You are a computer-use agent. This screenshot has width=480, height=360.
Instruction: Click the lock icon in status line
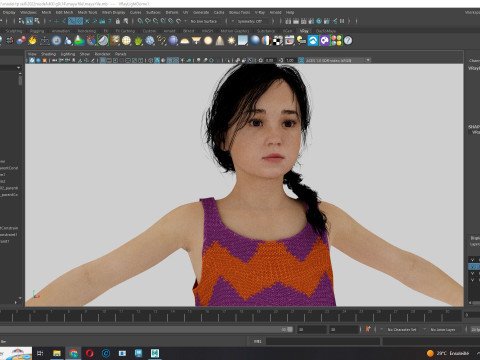pos(118,21)
